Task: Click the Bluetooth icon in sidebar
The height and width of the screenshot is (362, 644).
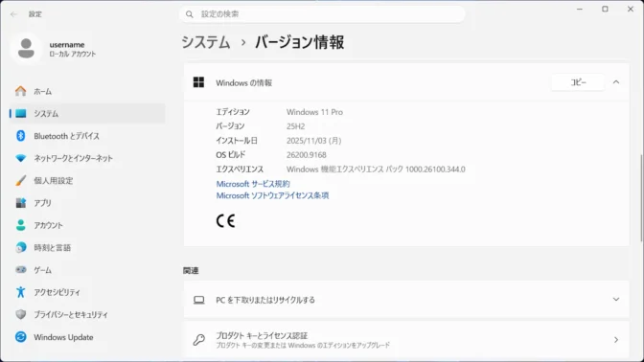Action: coord(20,136)
